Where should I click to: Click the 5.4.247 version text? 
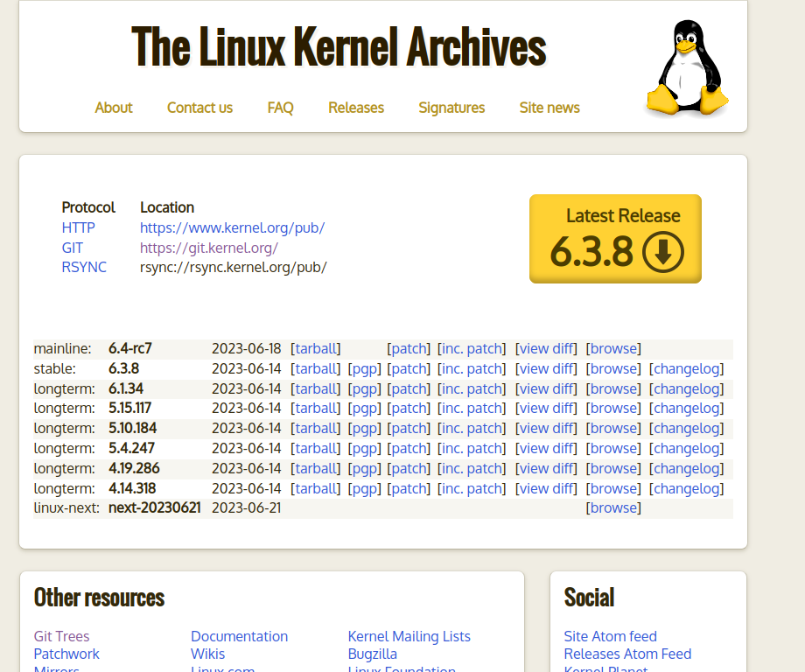[131, 449]
